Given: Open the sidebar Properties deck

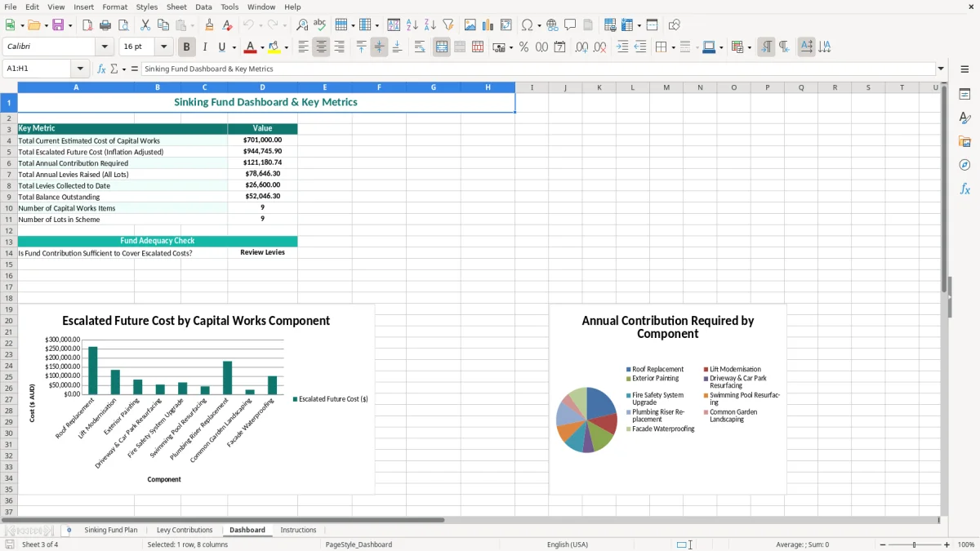Looking at the screenshot, I should coord(964,94).
